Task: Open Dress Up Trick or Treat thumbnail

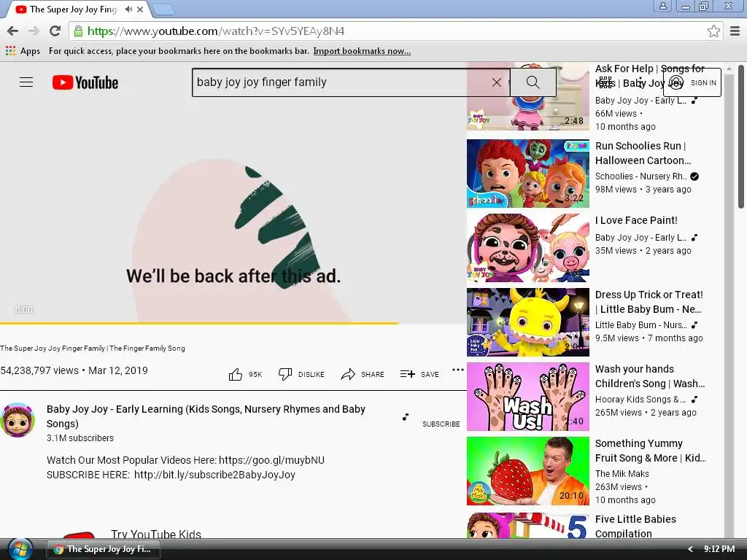Action: coord(528,322)
